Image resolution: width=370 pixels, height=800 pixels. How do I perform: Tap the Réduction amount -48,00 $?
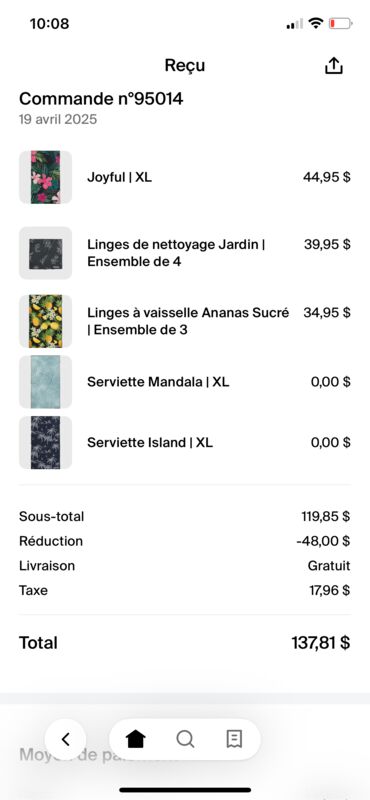coord(324,541)
